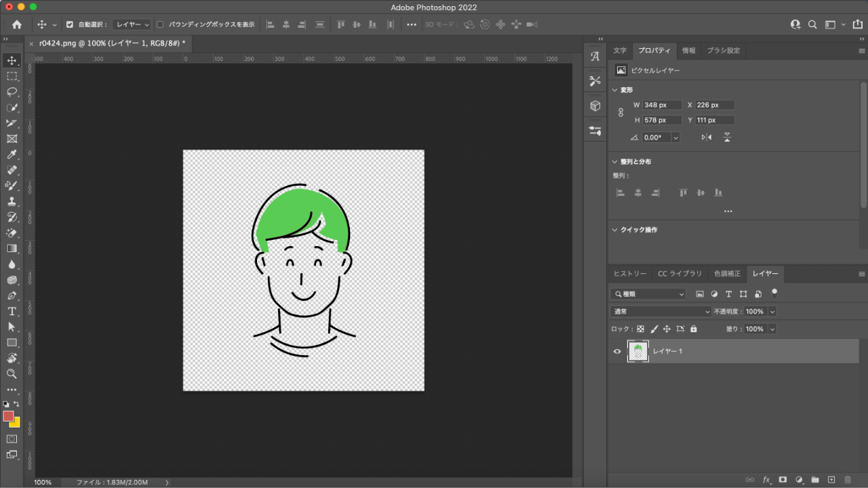Switch to the 文字 tab
The width and height of the screenshot is (868, 488).
[620, 51]
